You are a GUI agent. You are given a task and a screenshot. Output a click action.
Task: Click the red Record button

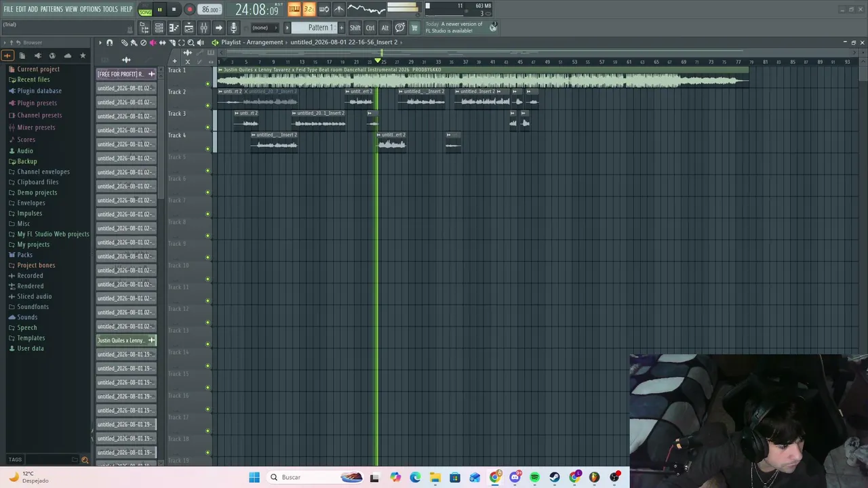(x=189, y=9)
